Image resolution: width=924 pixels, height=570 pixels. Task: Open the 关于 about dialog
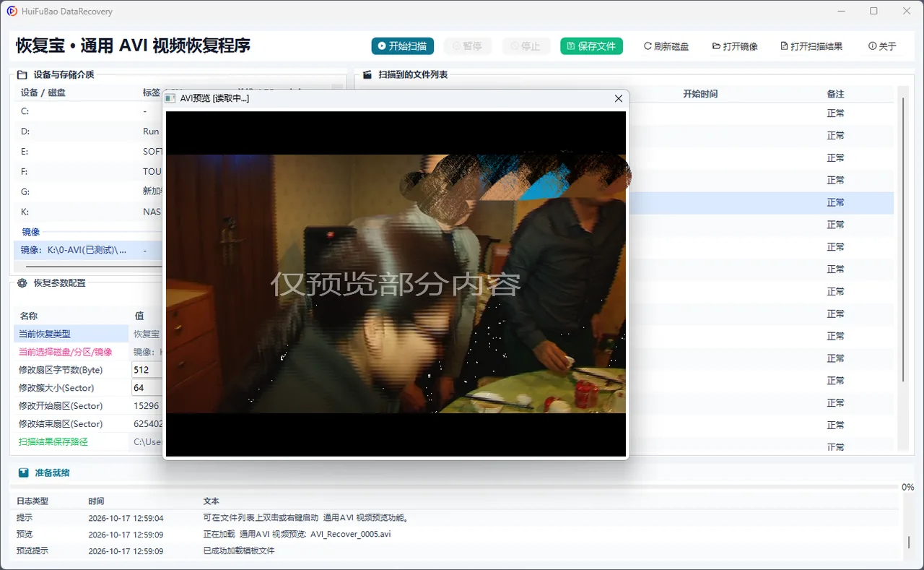coord(882,46)
